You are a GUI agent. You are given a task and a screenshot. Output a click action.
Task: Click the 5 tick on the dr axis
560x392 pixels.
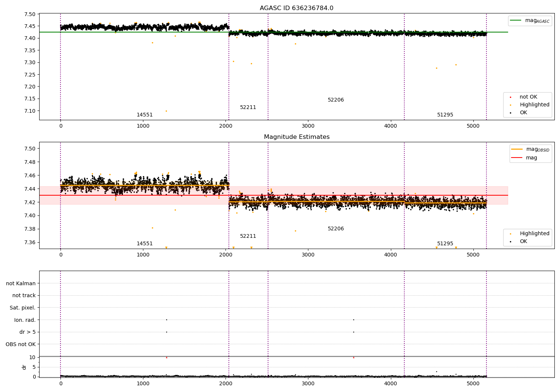point(34,367)
